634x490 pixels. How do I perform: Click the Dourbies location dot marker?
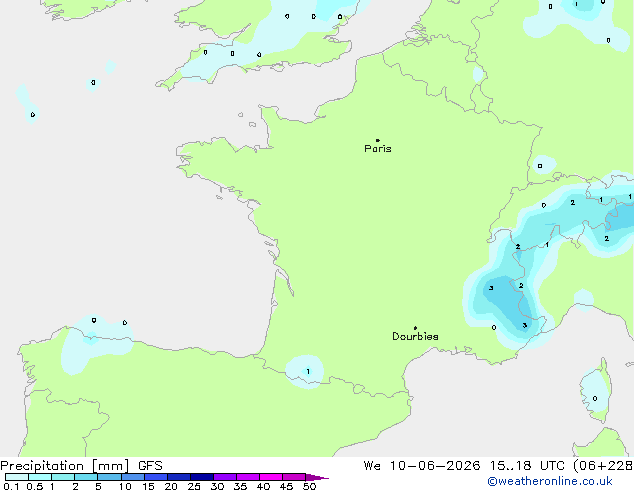(415, 328)
